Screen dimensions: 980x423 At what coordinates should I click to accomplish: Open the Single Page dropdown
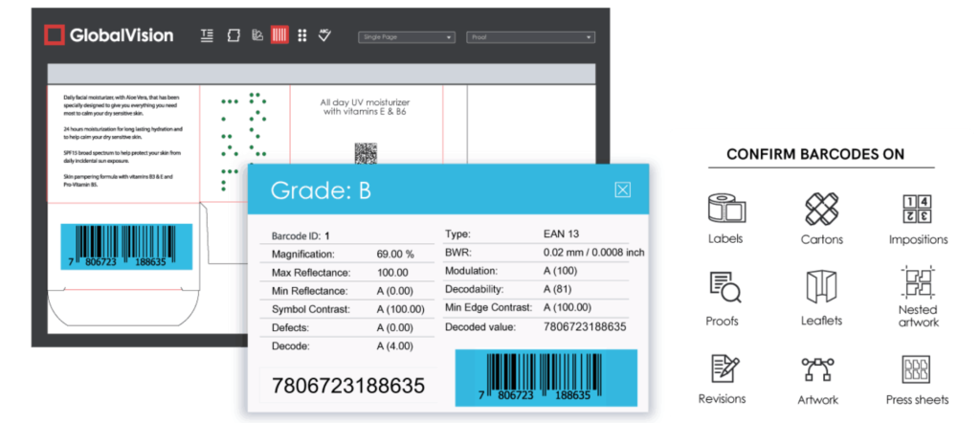pos(407,37)
